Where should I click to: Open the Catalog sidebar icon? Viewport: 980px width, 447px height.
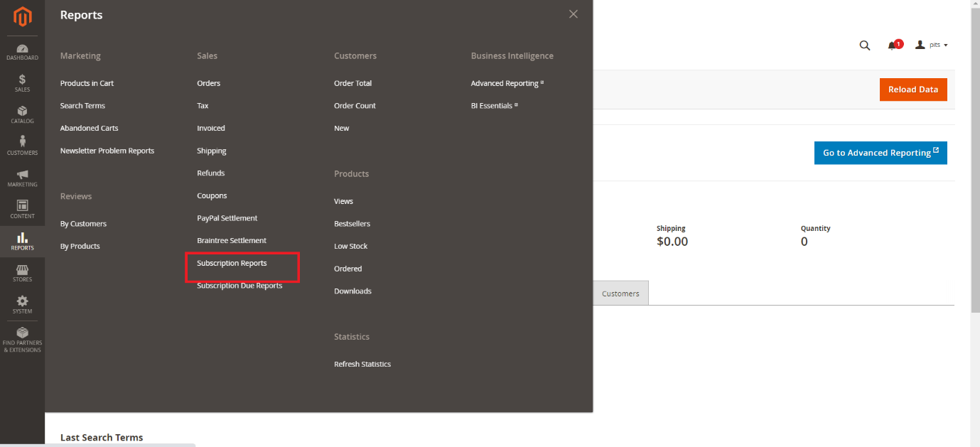click(22, 115)
